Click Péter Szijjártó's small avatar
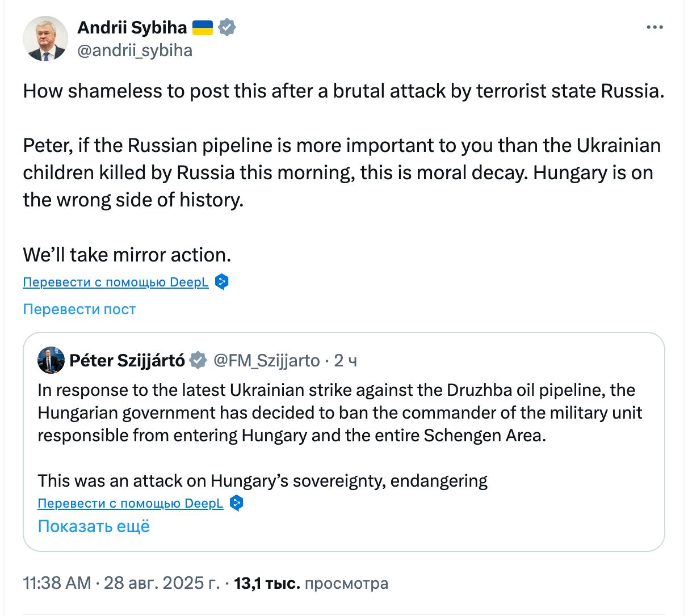The width and height of the screenshot is (688, 616). tap(51, 360)
